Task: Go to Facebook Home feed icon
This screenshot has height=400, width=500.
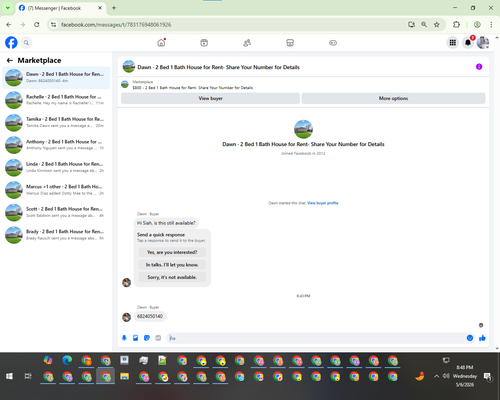Action: pos(161,43)
